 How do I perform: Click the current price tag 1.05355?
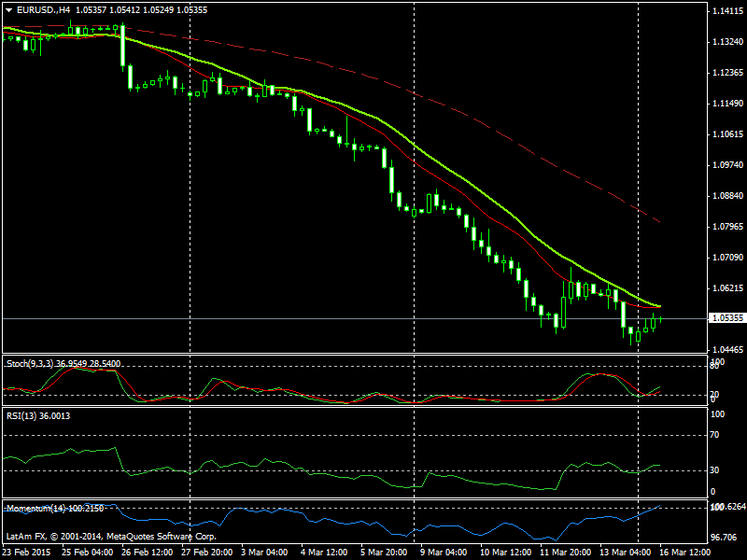[x=726, y=318]
